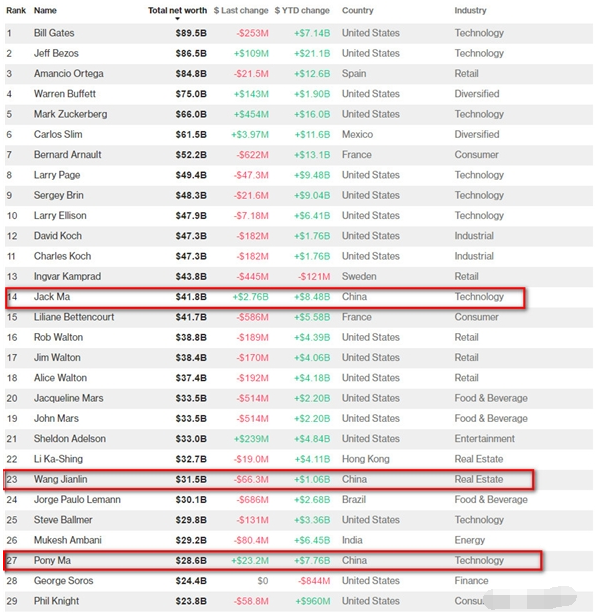This screenshot has width=597, height=613.
Task: Click Mukesh Ambani's name
Action: click(68, 540)
